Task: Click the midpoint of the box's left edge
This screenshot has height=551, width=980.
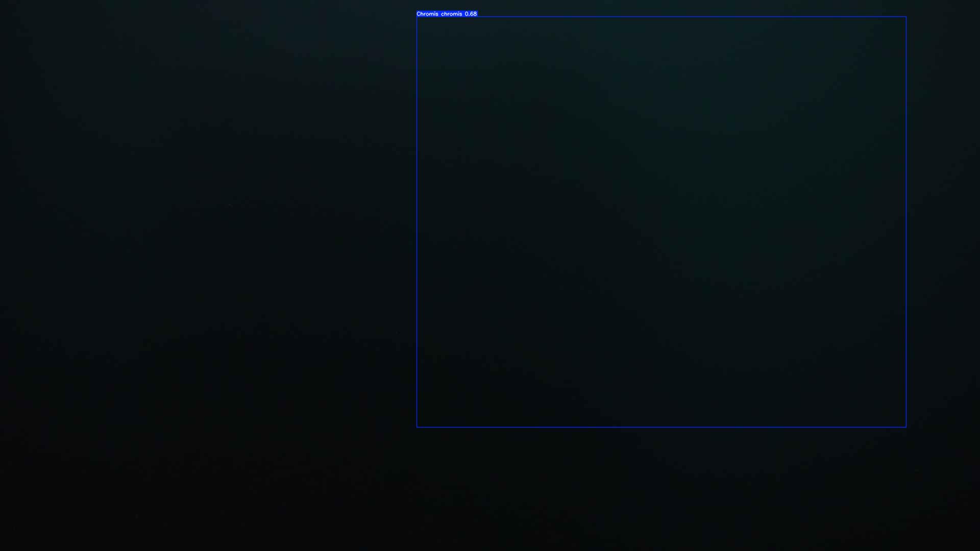Action: pyautogui.click(x=417, y=222)
